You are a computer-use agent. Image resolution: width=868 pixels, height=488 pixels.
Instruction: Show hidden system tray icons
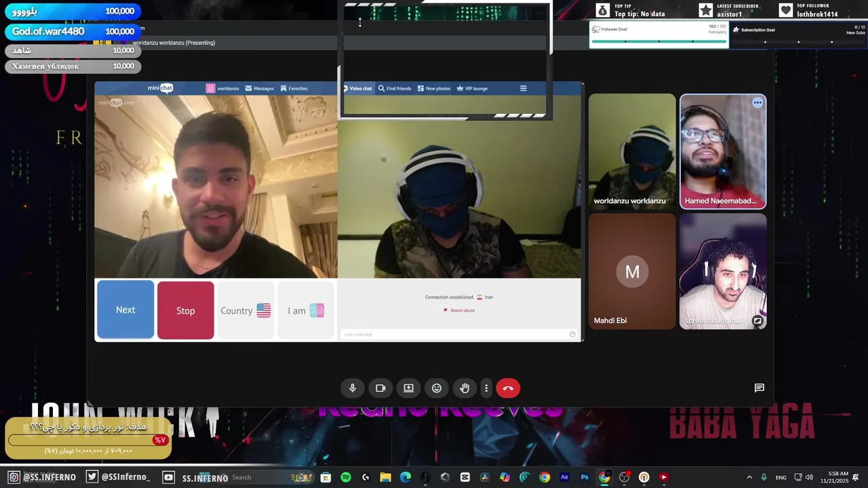[749, 477]
